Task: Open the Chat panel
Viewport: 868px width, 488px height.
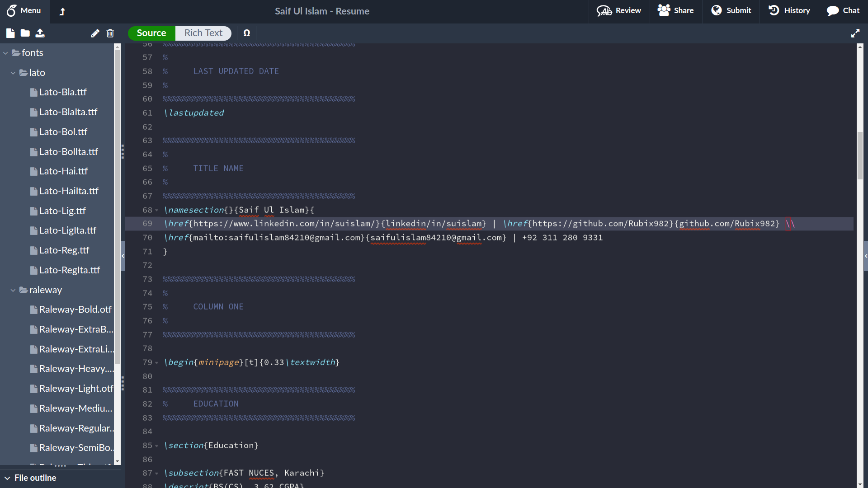Action: coord(843,10)
